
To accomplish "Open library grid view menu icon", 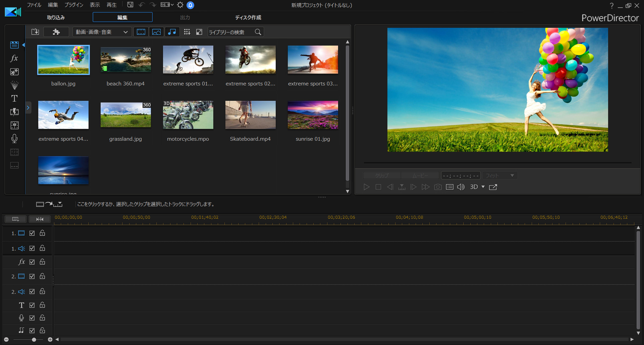I will click(187, 32).
